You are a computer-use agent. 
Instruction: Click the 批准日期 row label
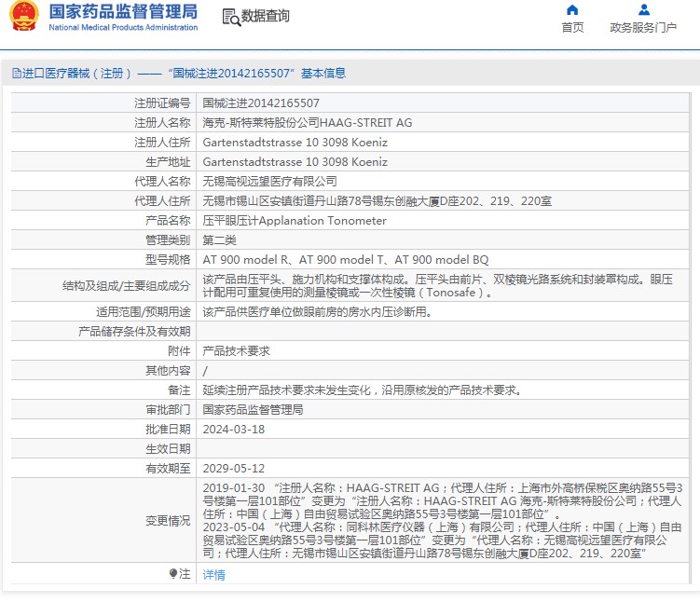[168, 430]
